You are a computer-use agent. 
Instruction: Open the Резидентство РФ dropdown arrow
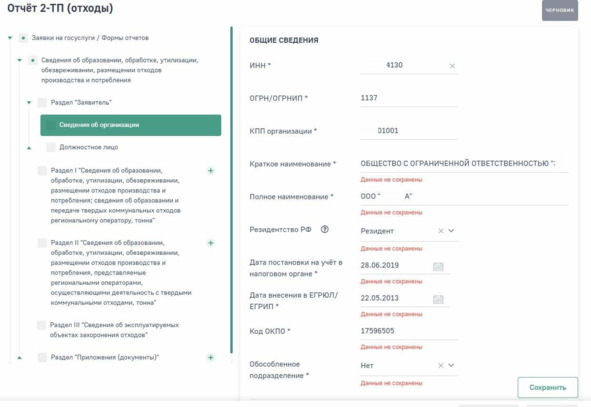point(451,231)
